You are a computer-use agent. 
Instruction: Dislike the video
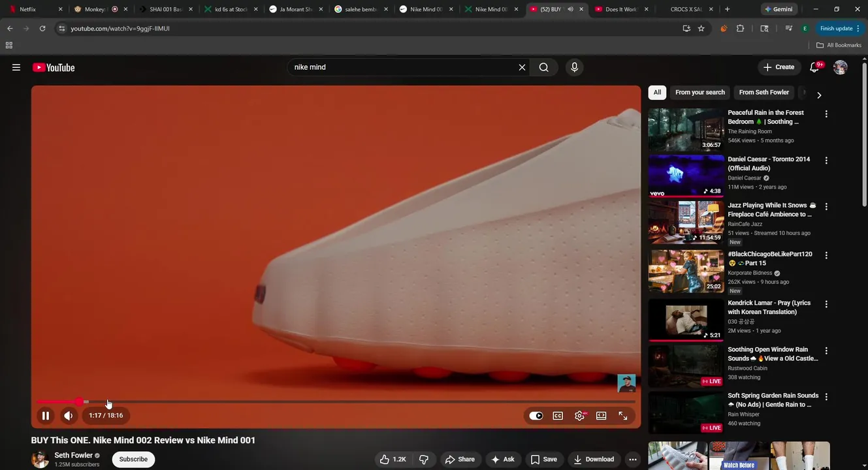(424, 459)
